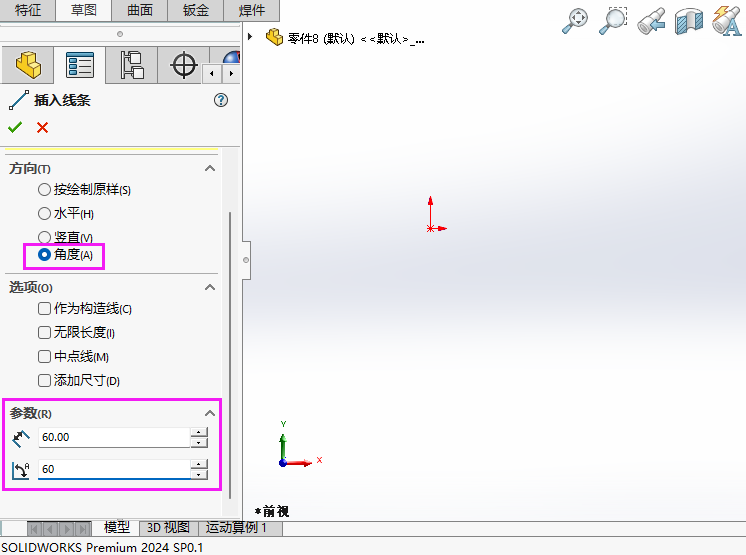Switch to the 3D 视图 tab
Screen dimensions: 746x555
168,528
